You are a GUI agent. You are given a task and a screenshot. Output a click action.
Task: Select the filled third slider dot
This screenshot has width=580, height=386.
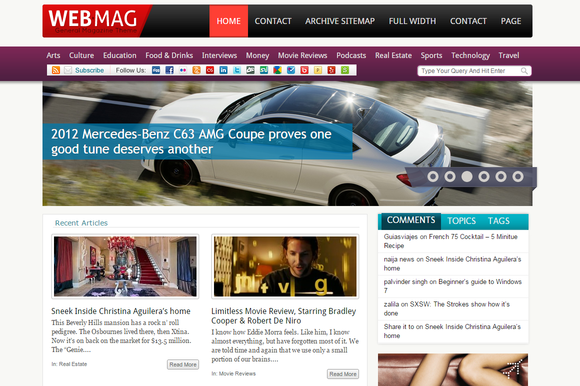click(x=467, y=177)
